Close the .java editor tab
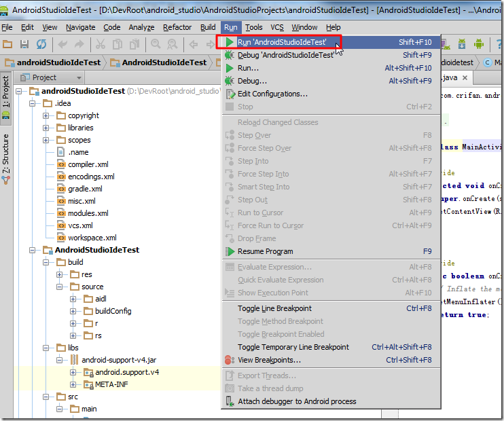Viewport: 504px width, 421px height. (x=465, y=78)
